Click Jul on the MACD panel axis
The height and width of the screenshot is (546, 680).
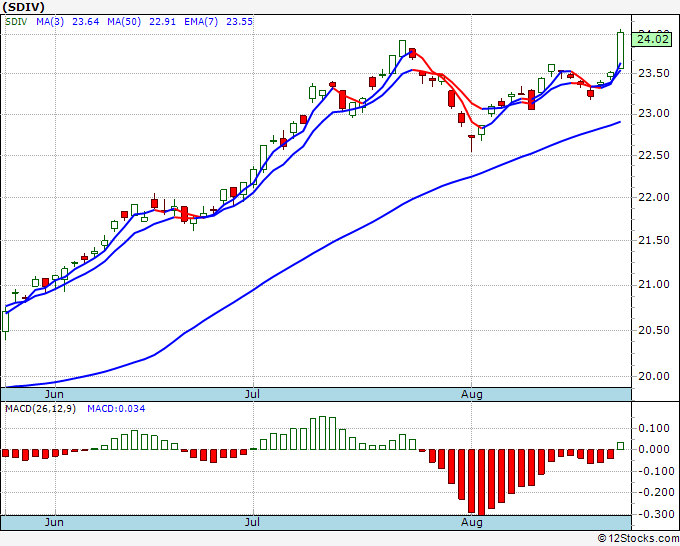click(x=252, y=522)
